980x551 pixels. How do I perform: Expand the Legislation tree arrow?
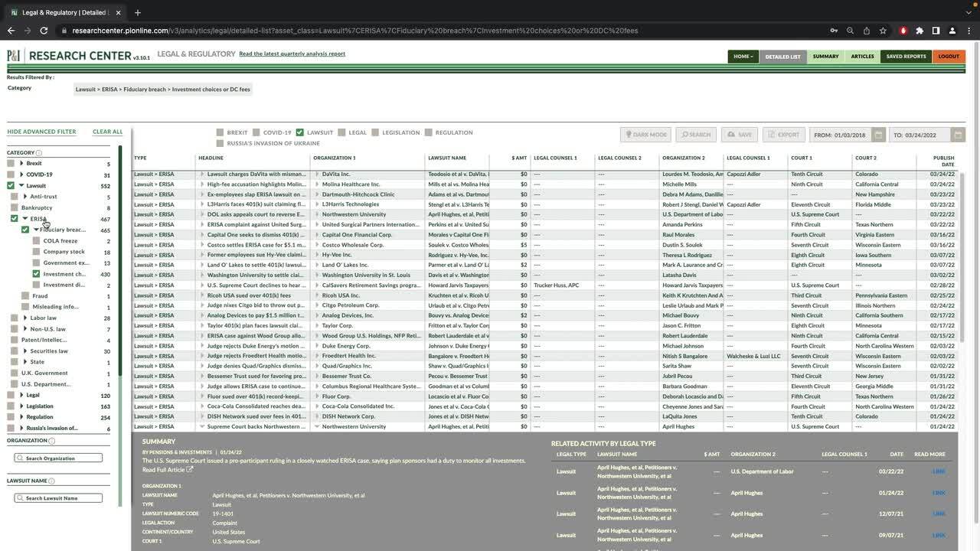pos(21,406)
